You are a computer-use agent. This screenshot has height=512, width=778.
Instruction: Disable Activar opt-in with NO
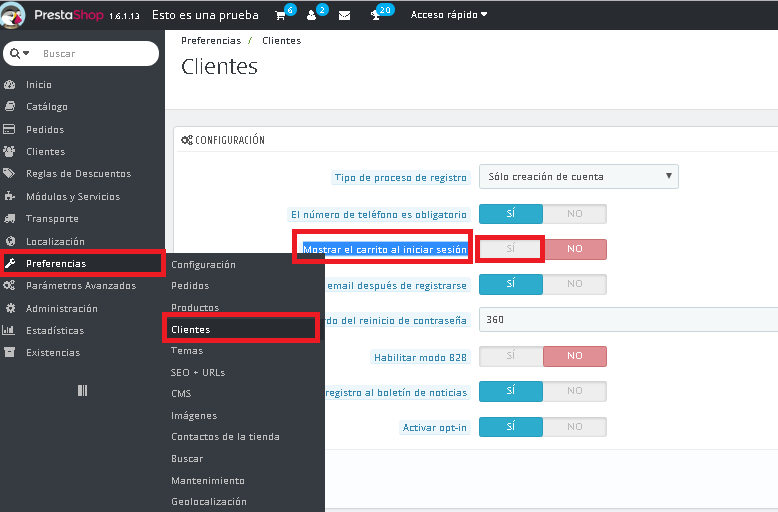coord(574,427)
